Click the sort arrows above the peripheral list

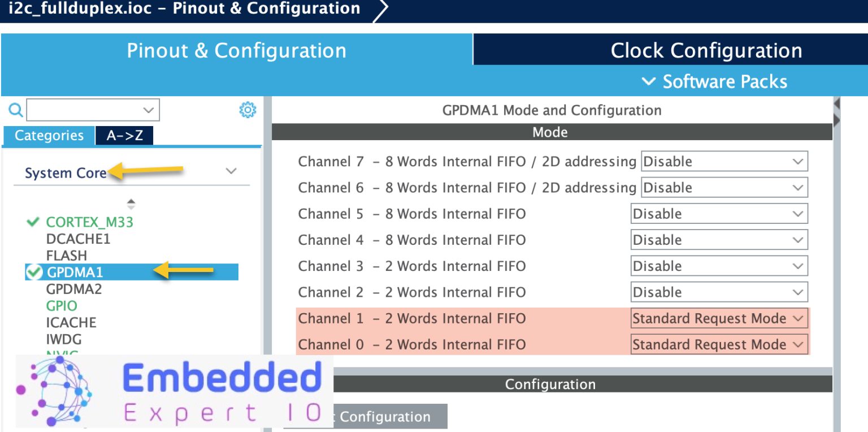pos(131,204)
